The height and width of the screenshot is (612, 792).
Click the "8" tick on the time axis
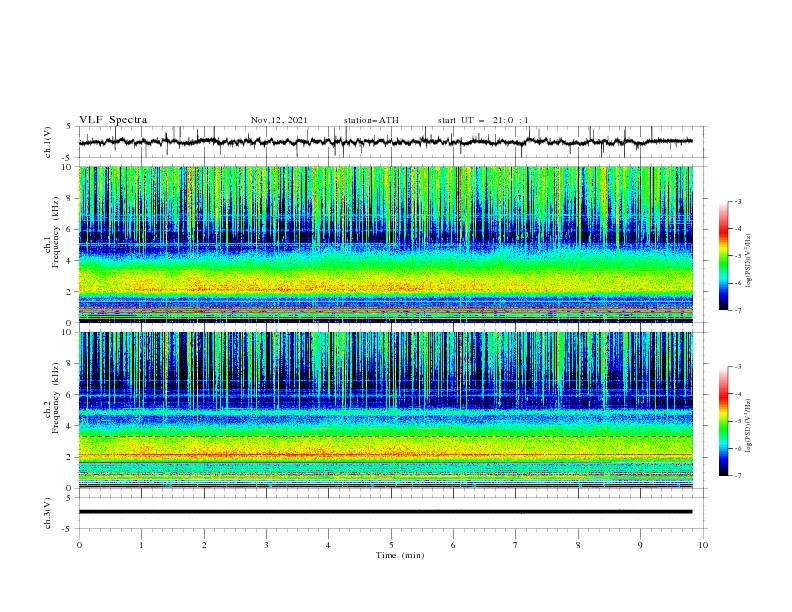(578, 545)
